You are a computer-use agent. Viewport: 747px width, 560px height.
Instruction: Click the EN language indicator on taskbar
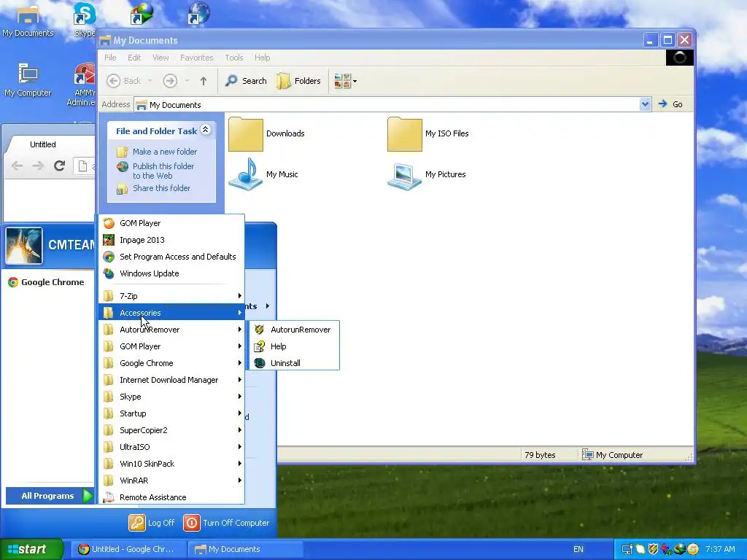tap(578, 549)
